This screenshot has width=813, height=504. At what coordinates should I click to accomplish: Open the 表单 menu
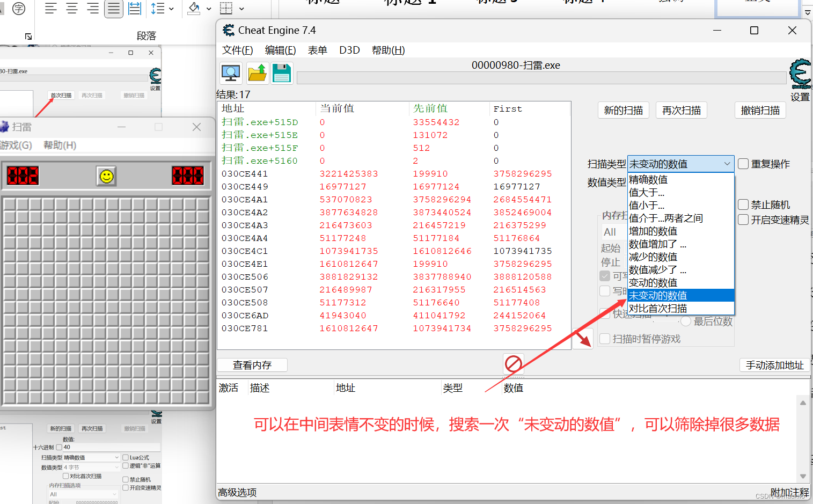tap(317, 50)
